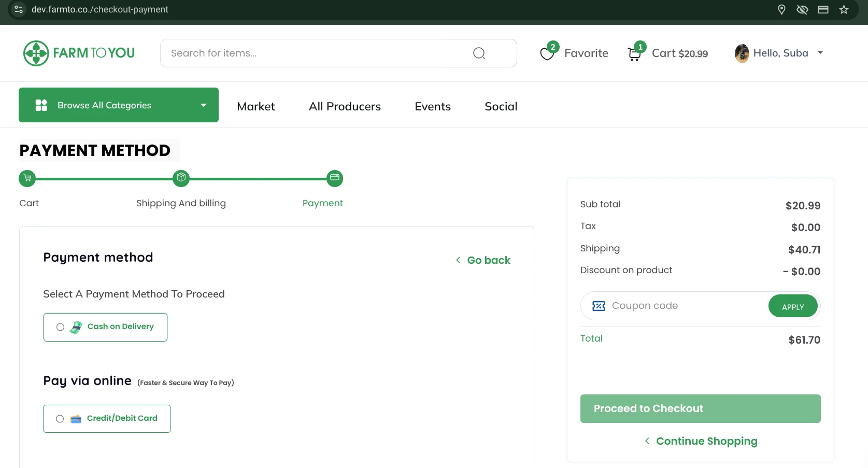Click the search magnifier icon

coord(479,53)
